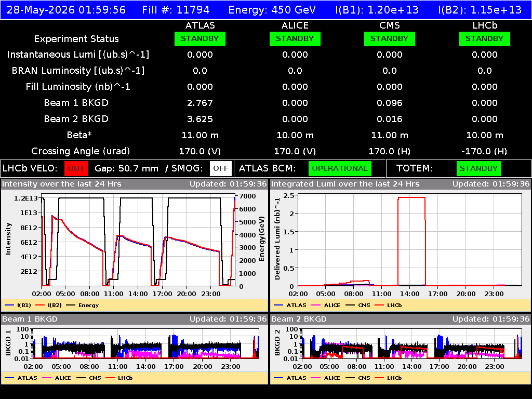This screenshot has width=532, height=399.
Task: Click the red LHCb VELO OUT indicator
Action: click(x=76, y=169)
